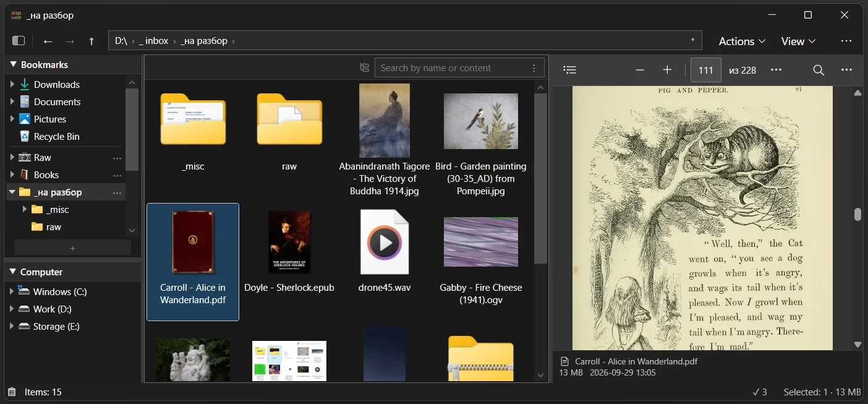This screenshot has height=404, width=868.
Task: Select the Storage (E:) drive
Action: pos(56,326)
